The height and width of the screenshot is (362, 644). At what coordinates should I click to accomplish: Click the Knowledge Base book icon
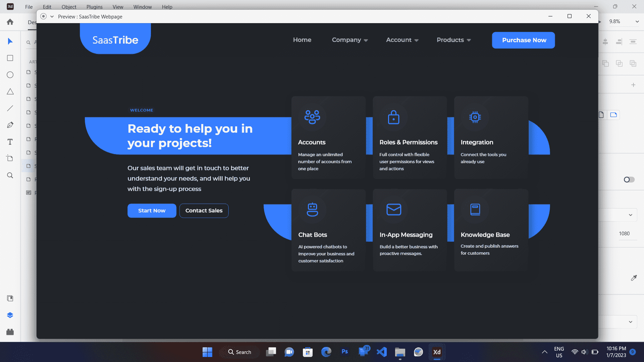pos(475,209)
